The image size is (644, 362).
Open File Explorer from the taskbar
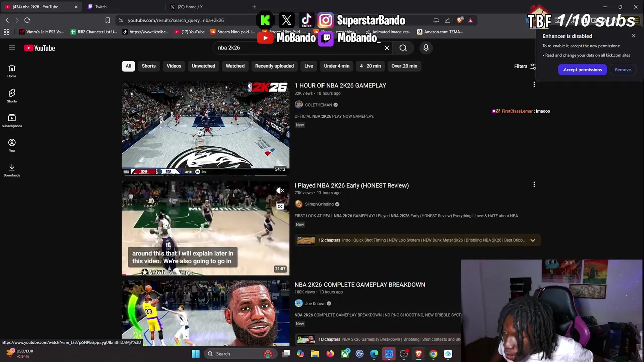(315, 354)
